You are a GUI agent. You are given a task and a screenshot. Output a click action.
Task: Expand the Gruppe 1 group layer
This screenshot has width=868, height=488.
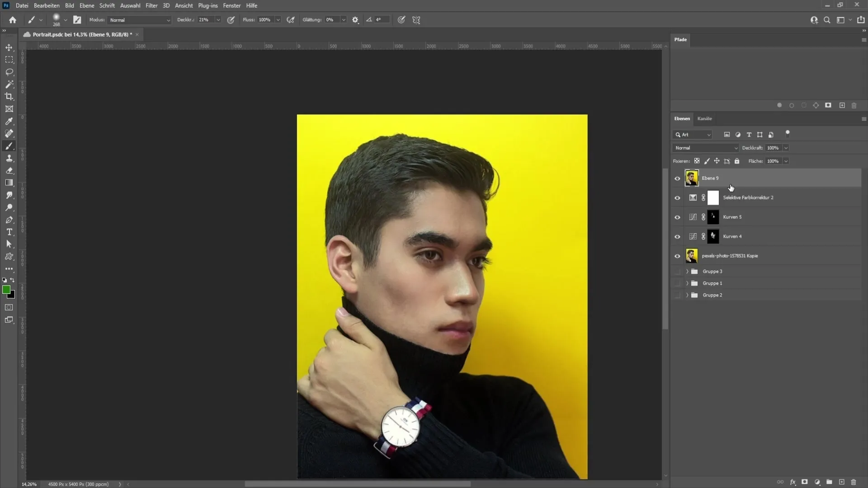point(686,283)
